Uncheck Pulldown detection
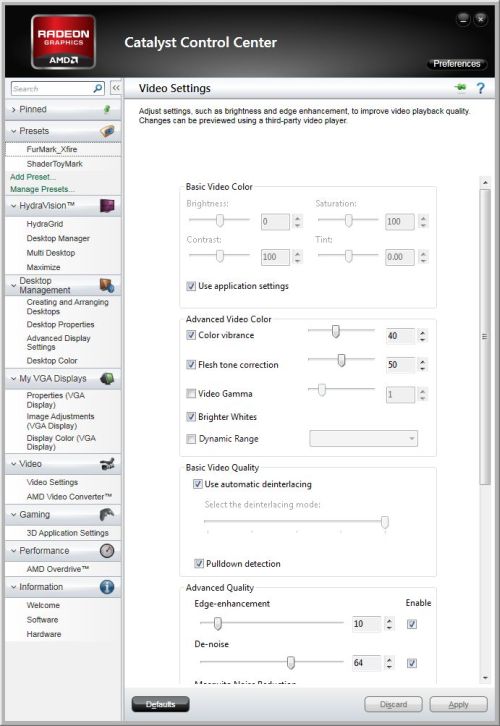Screen dimensions: 500x726 point(199,563)
